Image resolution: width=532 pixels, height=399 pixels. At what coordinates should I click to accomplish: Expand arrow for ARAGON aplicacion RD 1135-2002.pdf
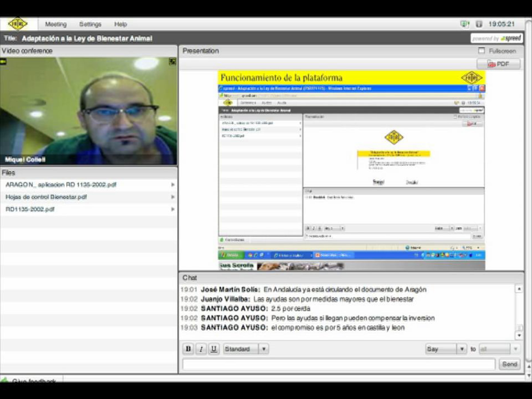[172, 185]
